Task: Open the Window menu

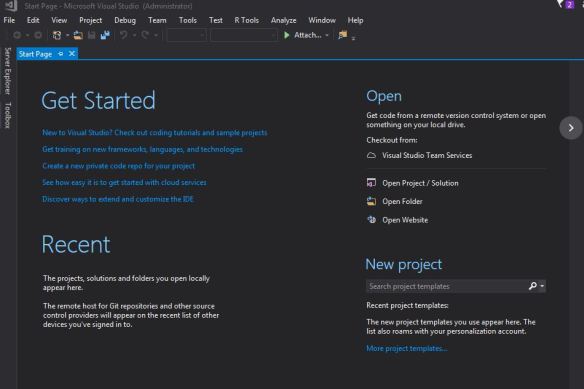Action: point(322,20)
